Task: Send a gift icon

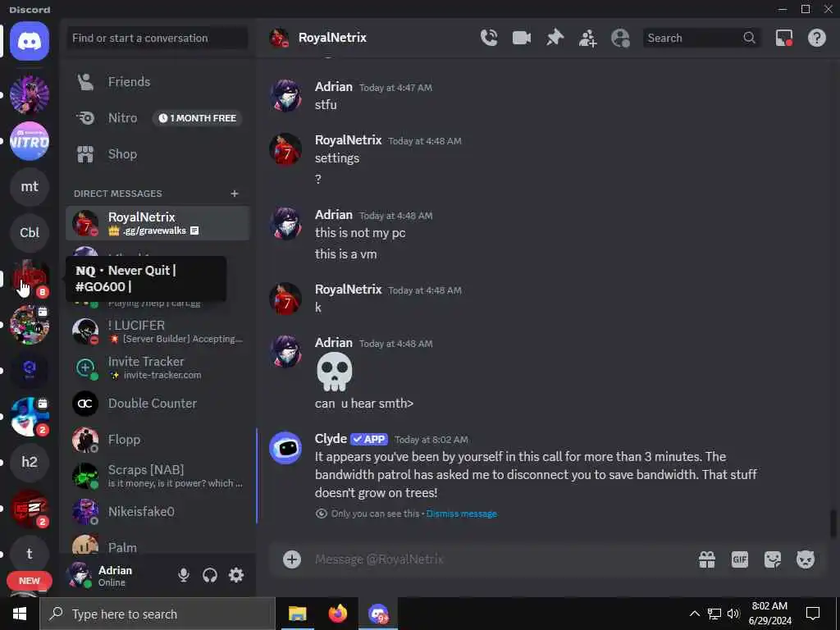Action: point(706,559)
